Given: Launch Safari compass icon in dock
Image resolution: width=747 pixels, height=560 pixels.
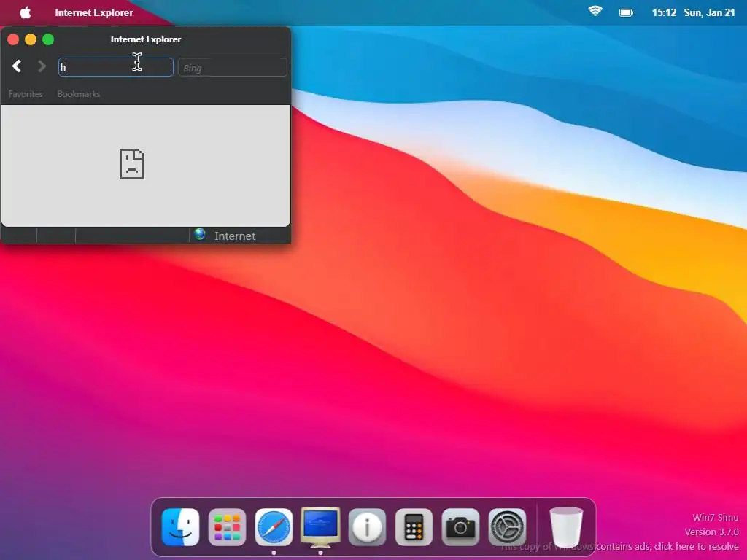Looking at the screenshot, I should (x=274, y=526).
